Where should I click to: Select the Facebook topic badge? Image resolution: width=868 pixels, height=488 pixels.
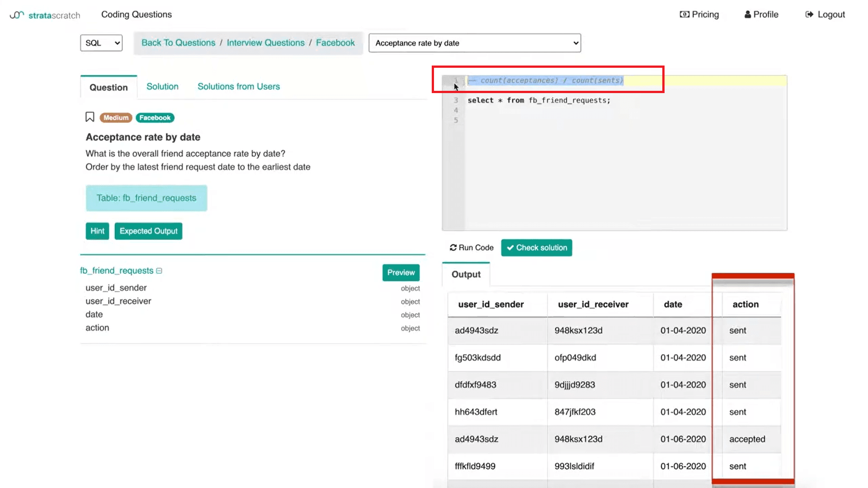155,117
